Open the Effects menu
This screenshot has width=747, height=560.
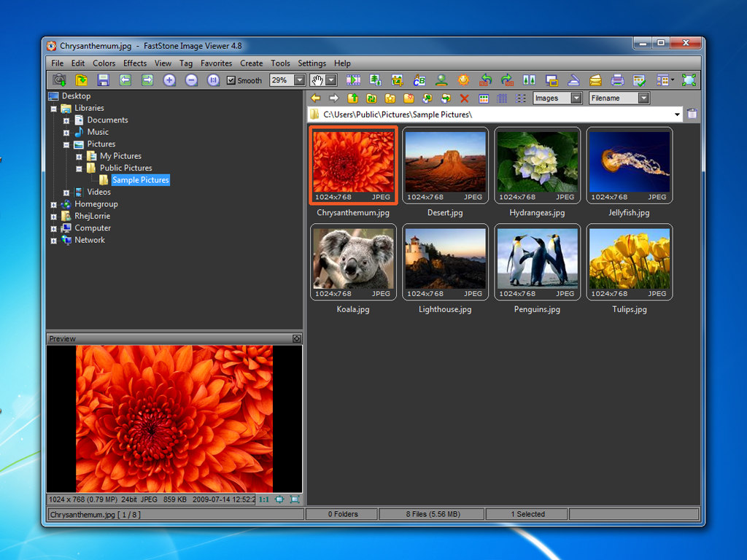click(135, 63)
